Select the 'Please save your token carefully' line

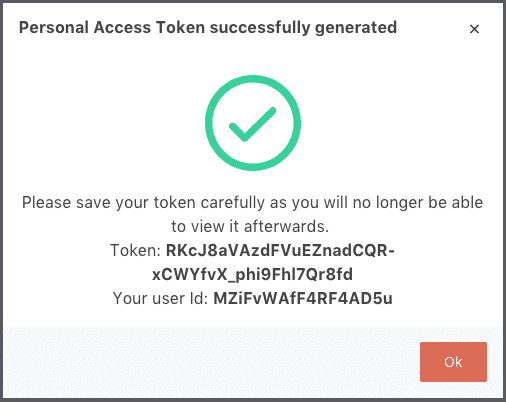(x=252, y=203)
